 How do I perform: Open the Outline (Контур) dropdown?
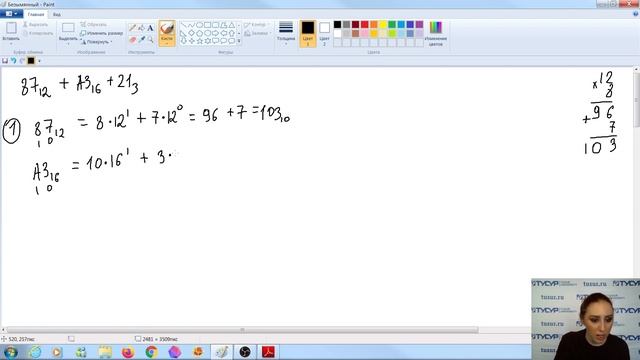[x=257, y=25]
